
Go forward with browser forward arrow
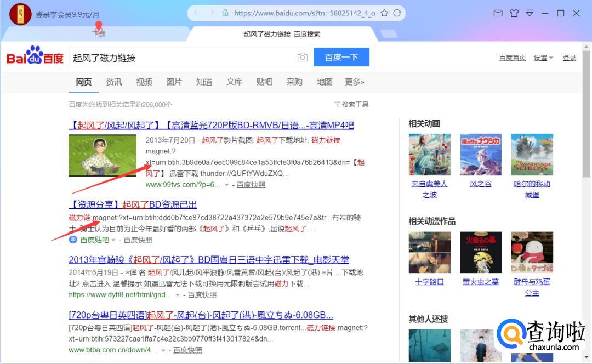coord(212,13)
